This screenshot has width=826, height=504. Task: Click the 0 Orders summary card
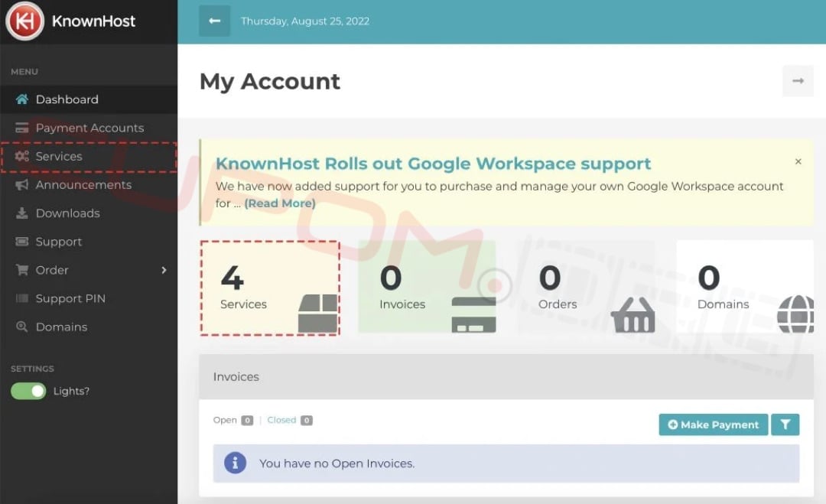[x=587, y=287]
